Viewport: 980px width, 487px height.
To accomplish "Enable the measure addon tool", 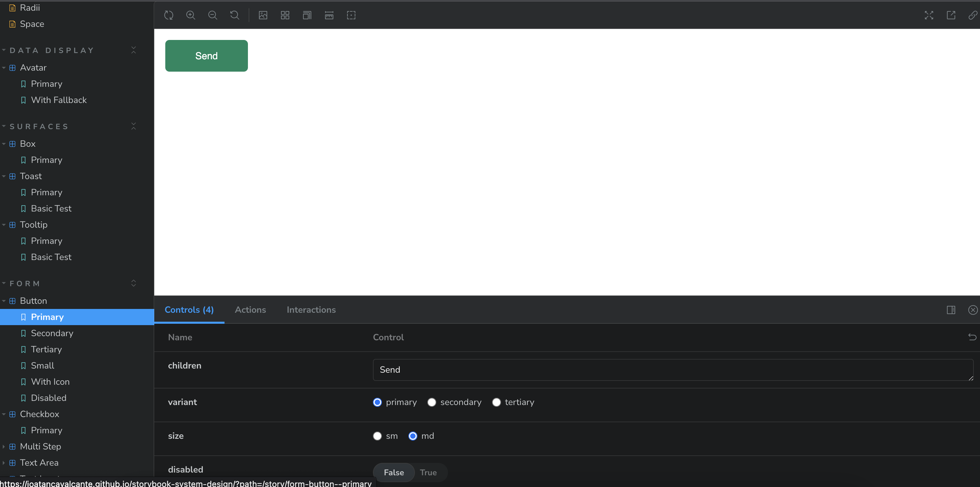I will click(329, 15).
